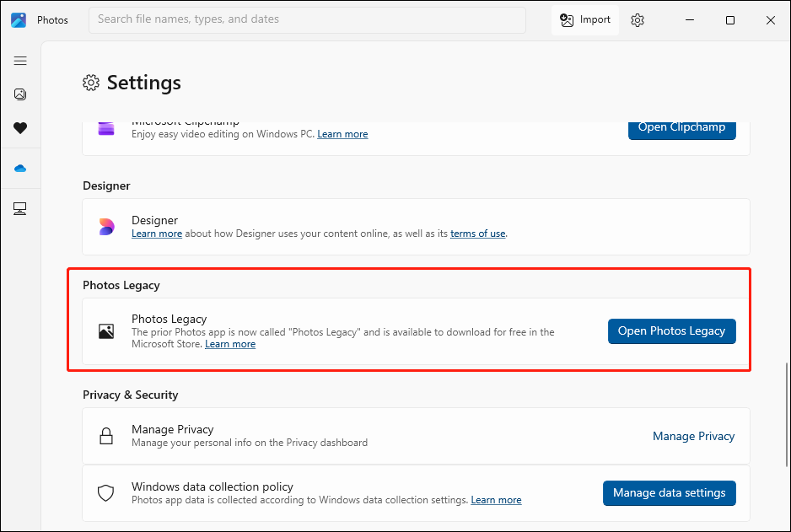The height and width of the screenshot is (532, 791).
Task: Open the Gallery sidebar icon
Action: click(x=20, y=94)
